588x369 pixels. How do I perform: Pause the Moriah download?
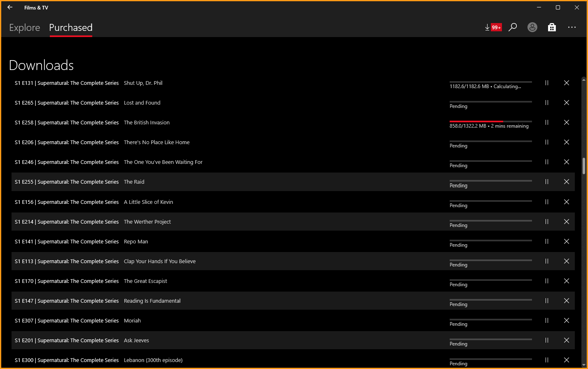[547, 320]
